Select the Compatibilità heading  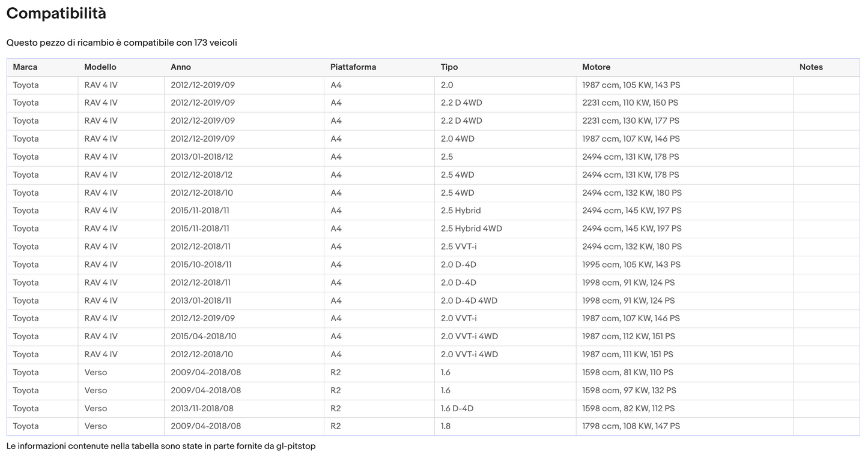click(x=56, y=13)
